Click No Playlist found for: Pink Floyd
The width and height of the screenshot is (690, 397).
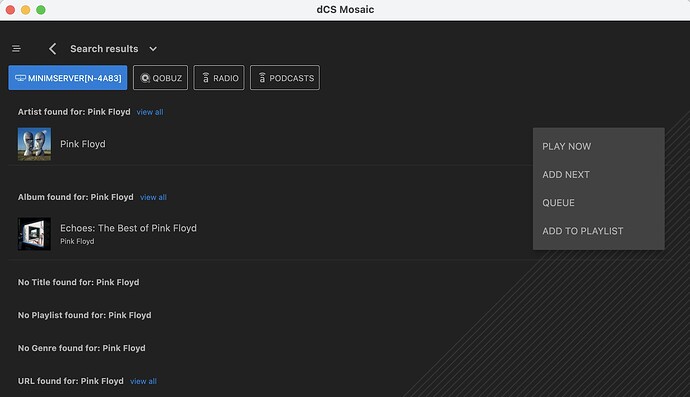coord(84,315)
